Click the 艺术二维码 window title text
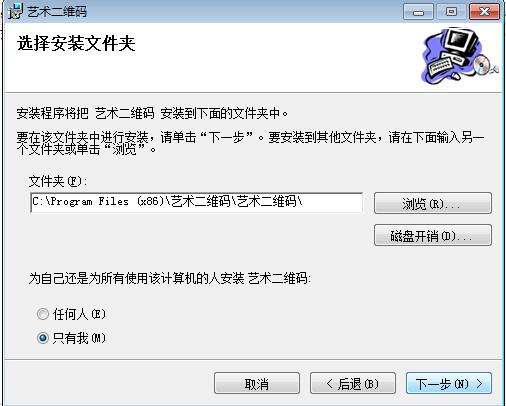 (57, 12)
